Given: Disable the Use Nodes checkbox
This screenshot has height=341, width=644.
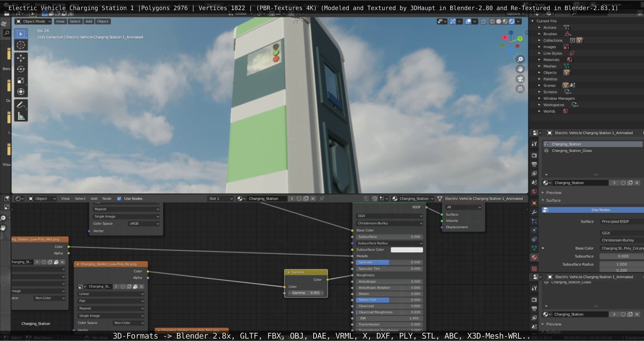Looking at the screenshot, I should pyautogui.click(x=119, y=199).
